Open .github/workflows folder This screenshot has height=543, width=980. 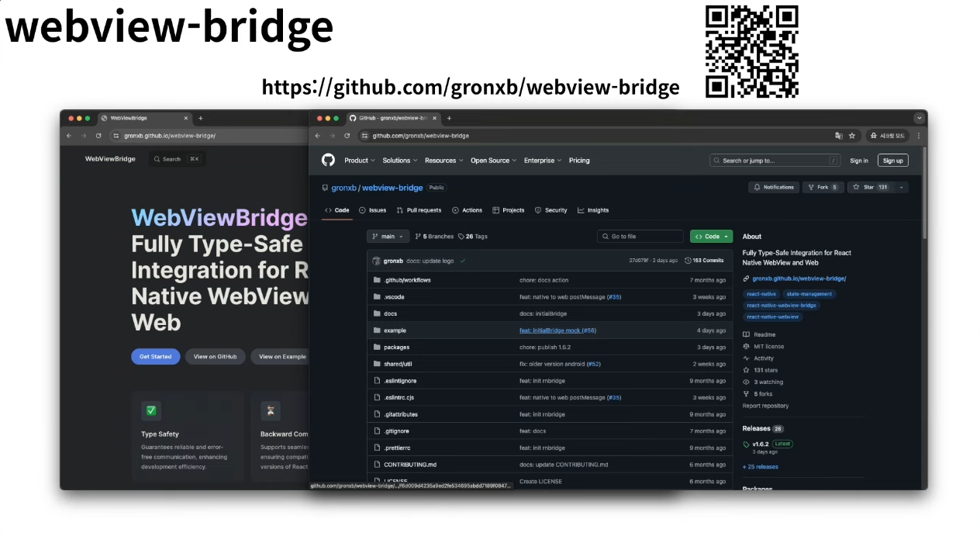407,280
